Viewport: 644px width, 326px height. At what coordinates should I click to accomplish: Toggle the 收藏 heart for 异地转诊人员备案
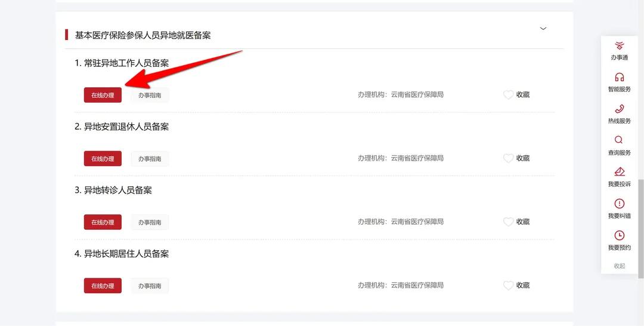(508, 222)
